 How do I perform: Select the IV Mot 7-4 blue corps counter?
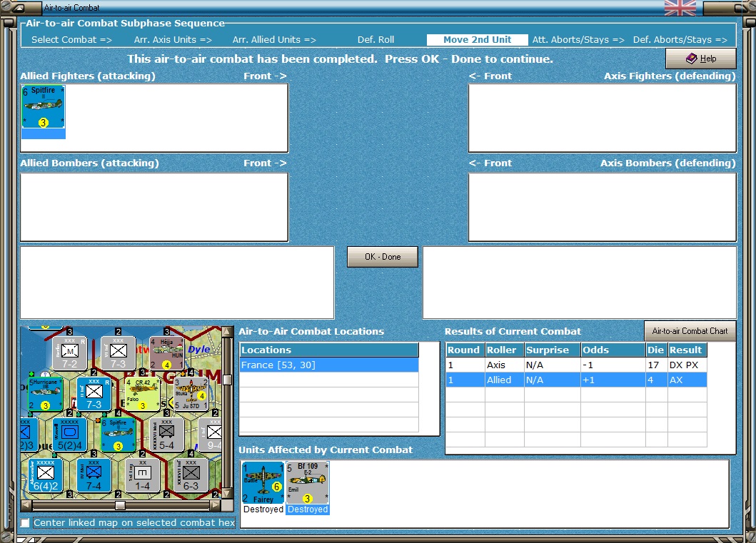94,475
